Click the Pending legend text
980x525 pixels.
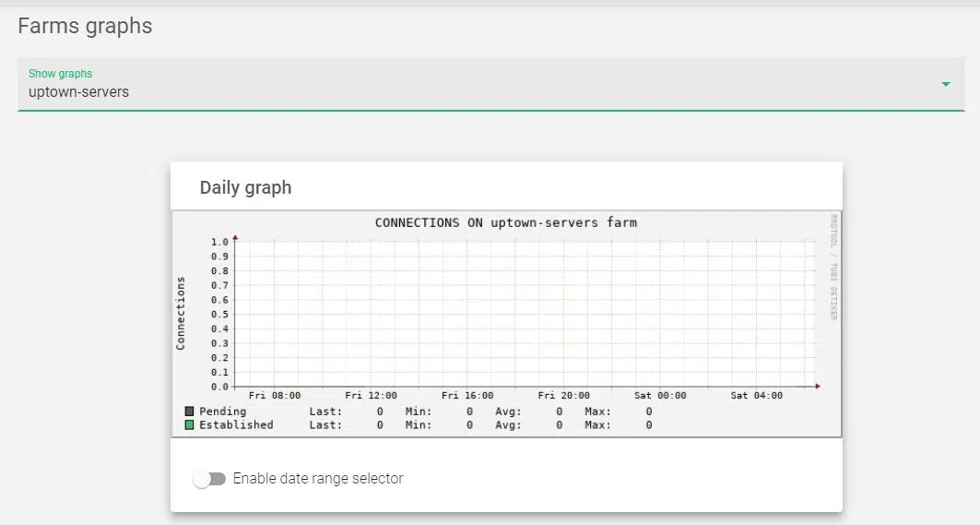pyautogui.click(x=223, y=412)
